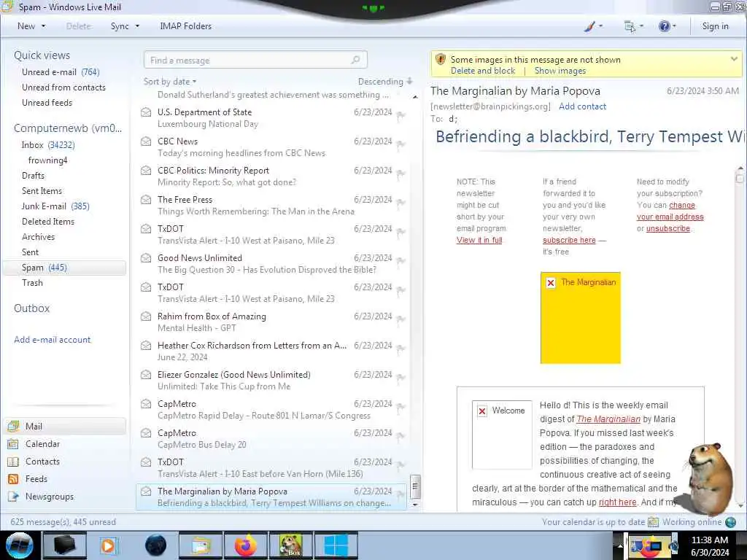Toggle flag on Heather Cox Richardson message
747x560 pixels.
[x=400, y=349]
